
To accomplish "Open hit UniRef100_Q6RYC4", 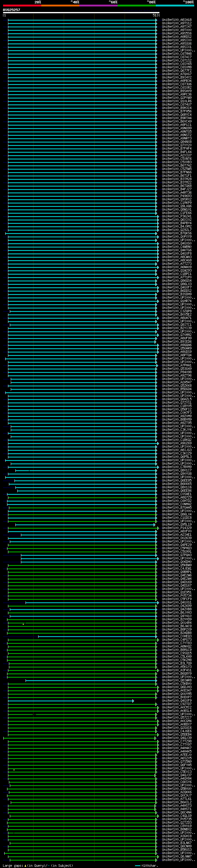I will click(177, 115).
